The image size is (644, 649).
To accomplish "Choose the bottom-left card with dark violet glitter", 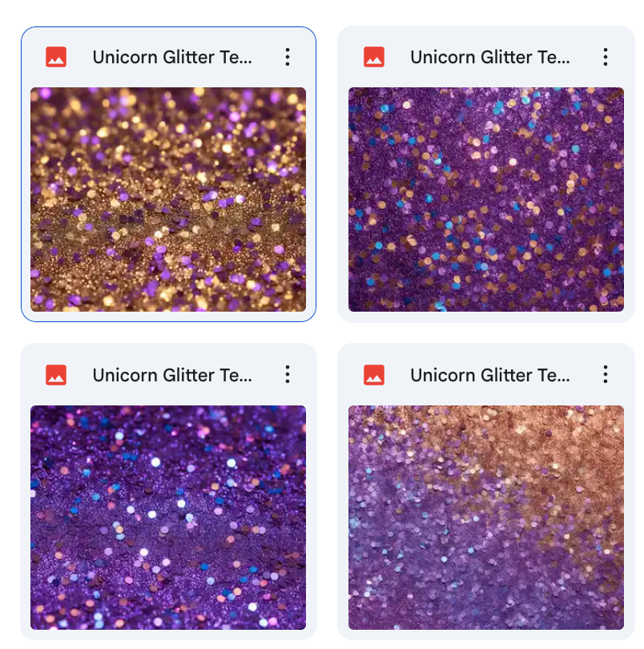I will (168, 491).
